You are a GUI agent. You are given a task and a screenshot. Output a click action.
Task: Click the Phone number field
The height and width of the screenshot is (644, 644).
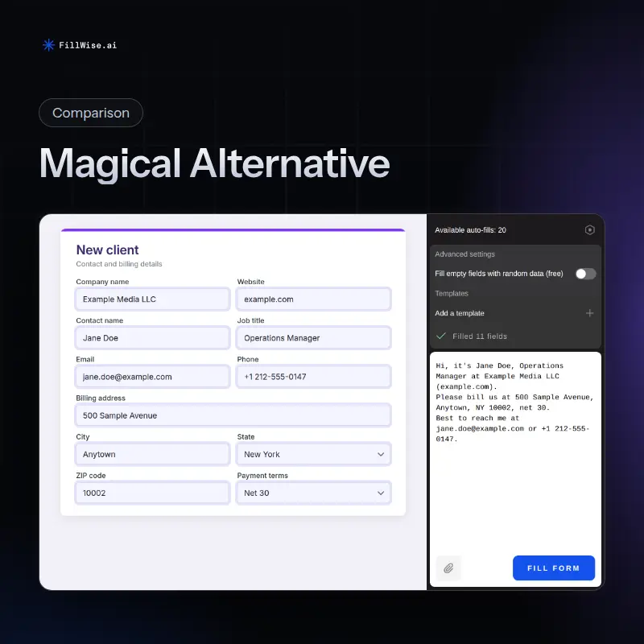[x=314, y=377]
